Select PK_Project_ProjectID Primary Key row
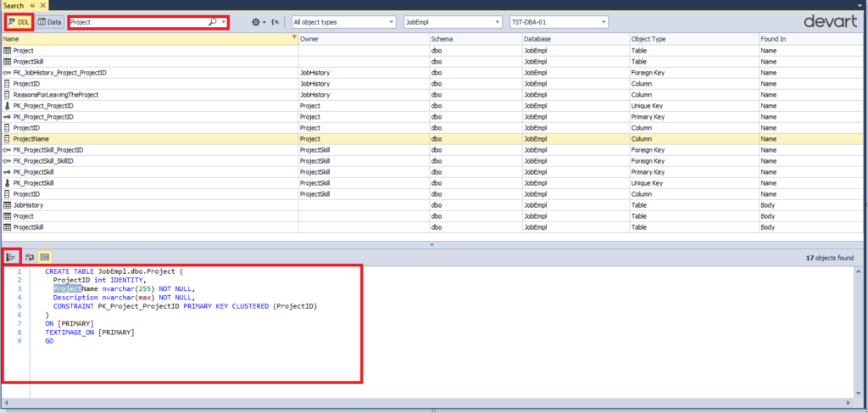 (433, 117)
